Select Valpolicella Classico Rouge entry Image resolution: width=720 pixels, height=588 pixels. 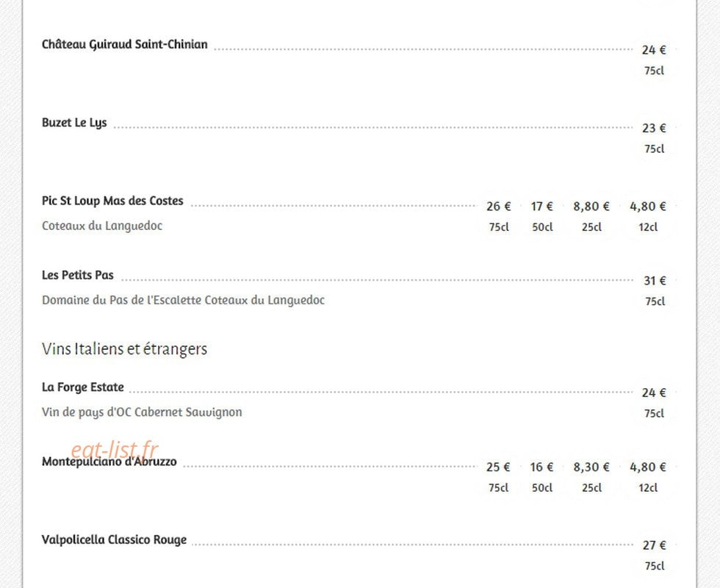click(x=114, y=539)
